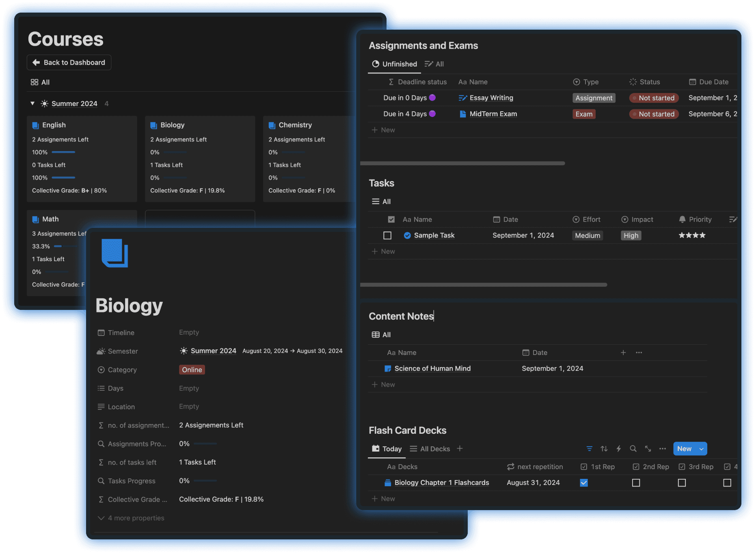Screen dimensions: 756x554
Task: Expand the decks view with the diagonal arrows icon
Action: (648, 449)
